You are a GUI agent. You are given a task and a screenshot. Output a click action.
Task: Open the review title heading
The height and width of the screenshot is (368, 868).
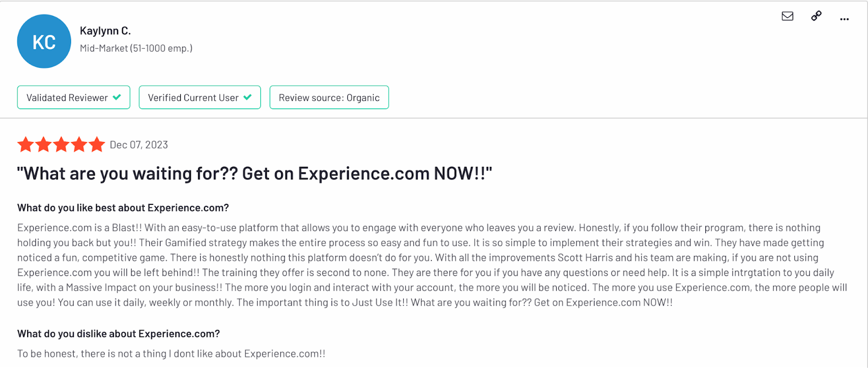pyautogui.click(x=254, y=173)
